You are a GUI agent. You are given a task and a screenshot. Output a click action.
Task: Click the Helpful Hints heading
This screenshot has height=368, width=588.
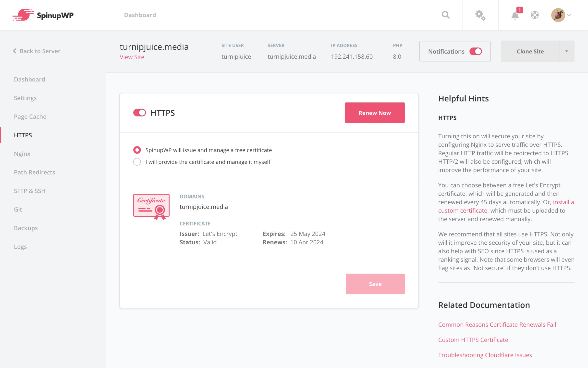click(463, 98)
